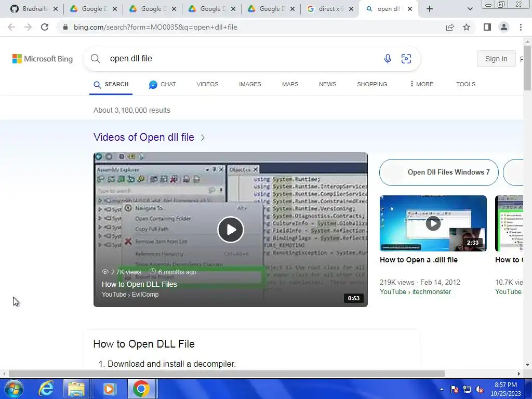Start voice search with the microphone icon
This screenshot has height=399, width=532.
(x=388, y=59)
